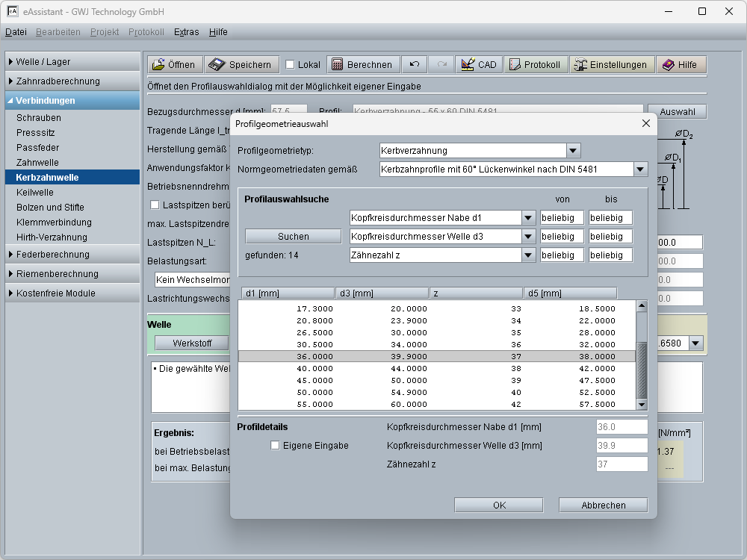Viewport: 747px width, 560px height.
Task: Open Einstellungen settings icon
Action: tap(580, 65)
